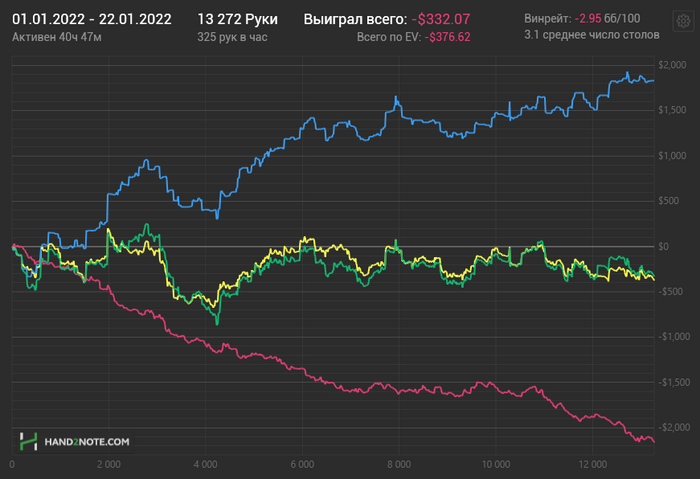Image resolution: width=700 pixels, height=479 pixels.
Task: Click '3.1 среднее число столов' text
Action: (x=592, y=35)
